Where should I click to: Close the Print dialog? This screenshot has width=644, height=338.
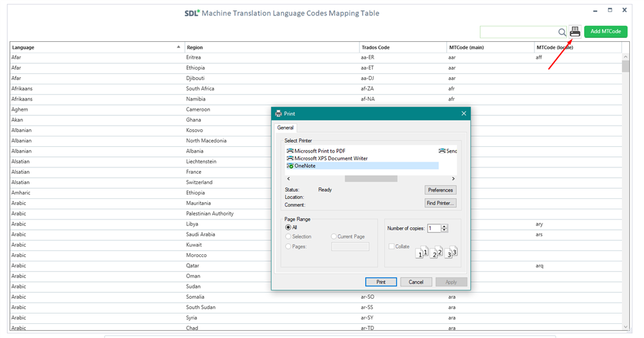pyautogui.click(x=464, y=113)
